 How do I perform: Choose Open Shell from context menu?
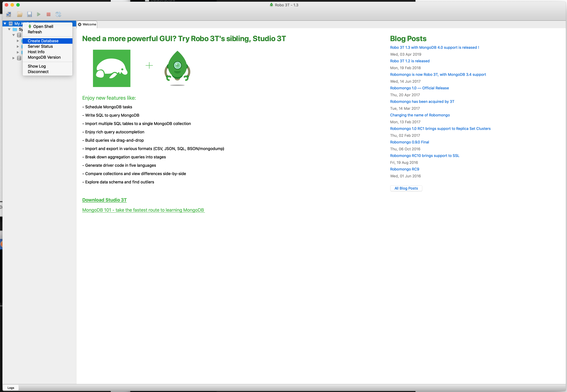pyautogui.click(x=43, y=26)
